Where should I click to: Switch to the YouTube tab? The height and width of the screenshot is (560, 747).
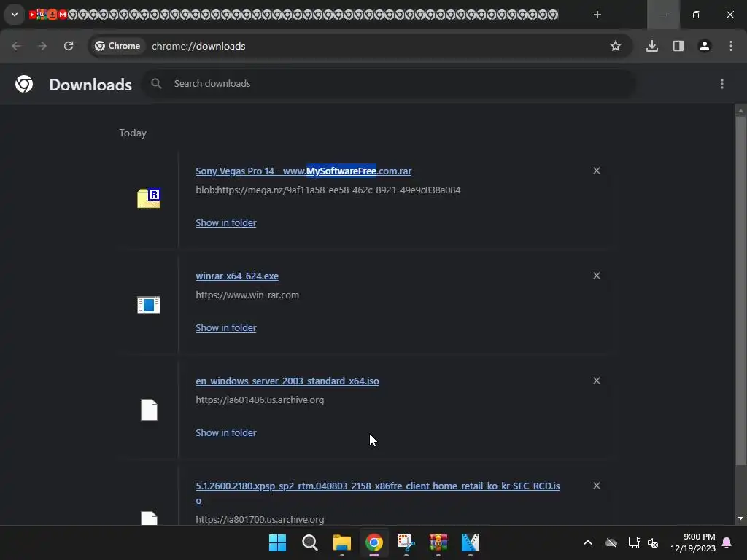click(32, 15)
